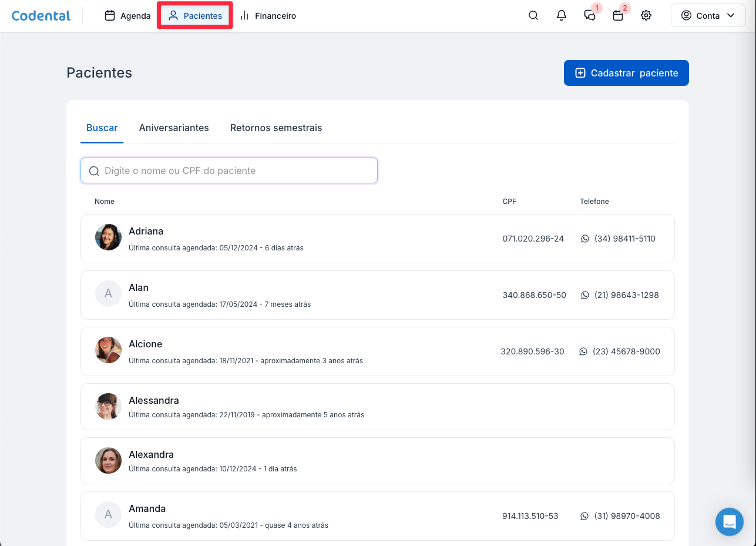The image size is (756, 546).
Task: Expand the Conta account dropdown
Action: (x=708, y=16)
